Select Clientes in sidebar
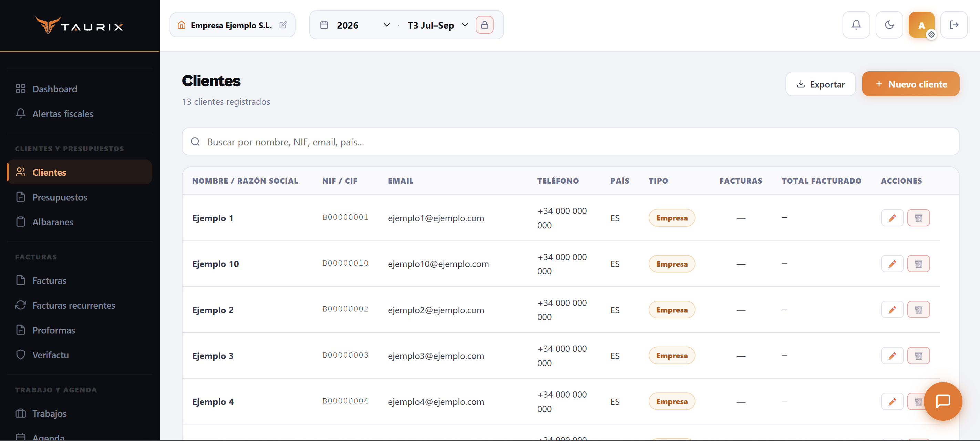Image resolution: width=980 pixels, height=441 pixels. coord(80,172)
